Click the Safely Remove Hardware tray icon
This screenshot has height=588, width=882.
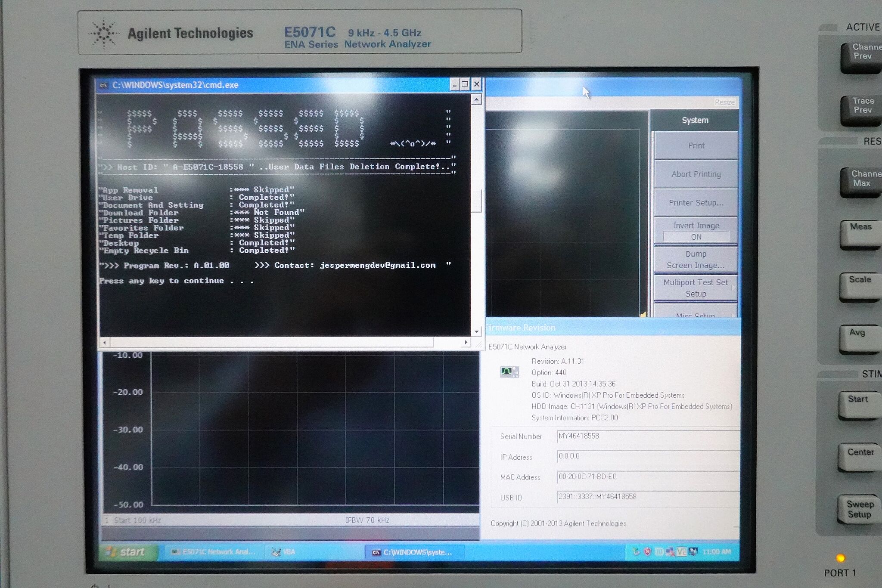[636, 551]
